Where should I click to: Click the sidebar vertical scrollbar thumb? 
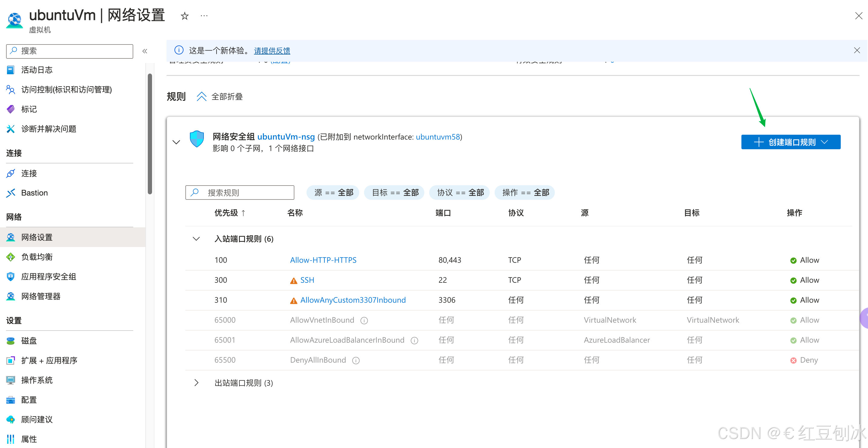(150, 134)
